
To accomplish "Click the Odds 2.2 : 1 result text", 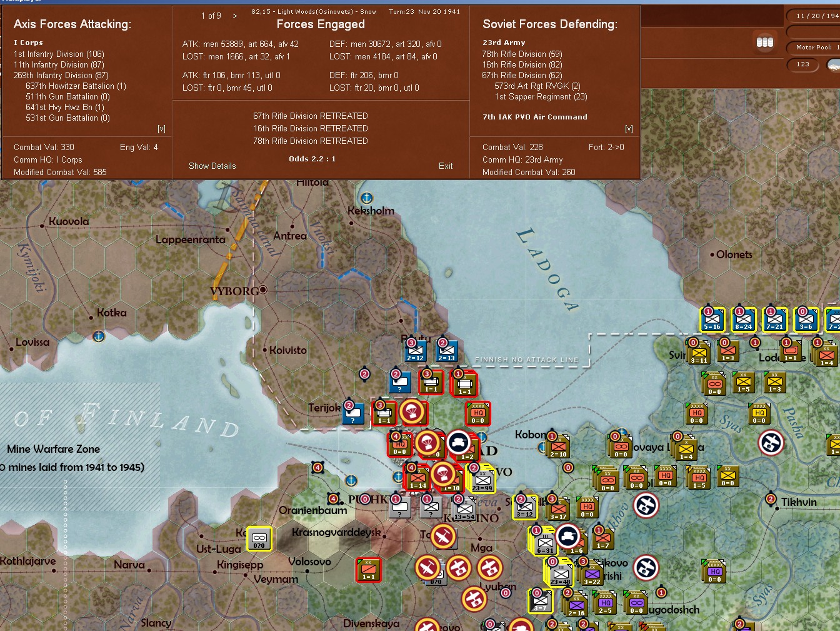I will pos(312,159).
